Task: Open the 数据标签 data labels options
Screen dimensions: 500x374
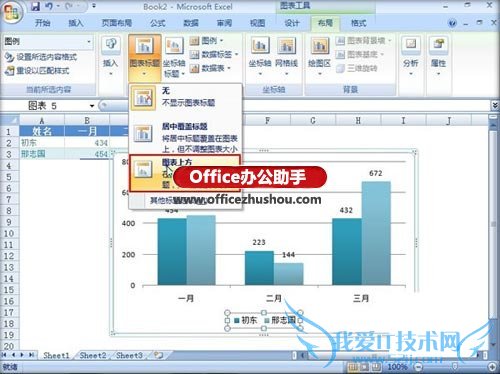Action: coord(214,54)
